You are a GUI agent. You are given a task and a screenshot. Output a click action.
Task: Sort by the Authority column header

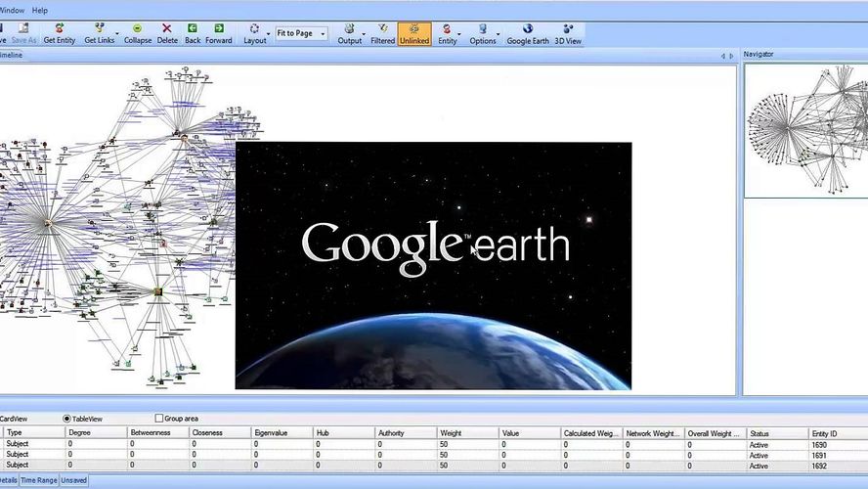(x=407, y=432)
